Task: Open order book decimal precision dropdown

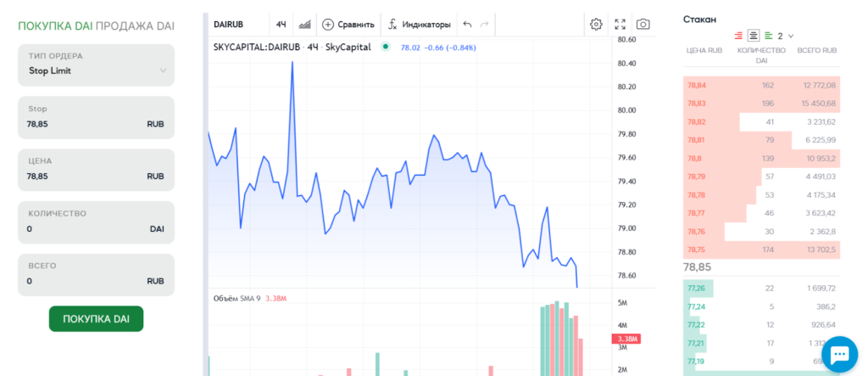Action: pos(786,36)
